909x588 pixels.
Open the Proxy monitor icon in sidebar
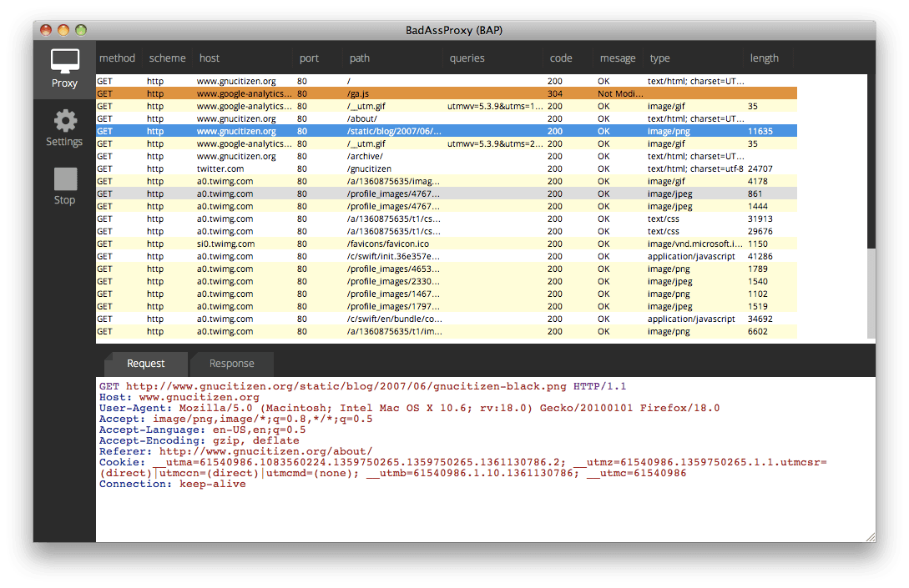64,62
